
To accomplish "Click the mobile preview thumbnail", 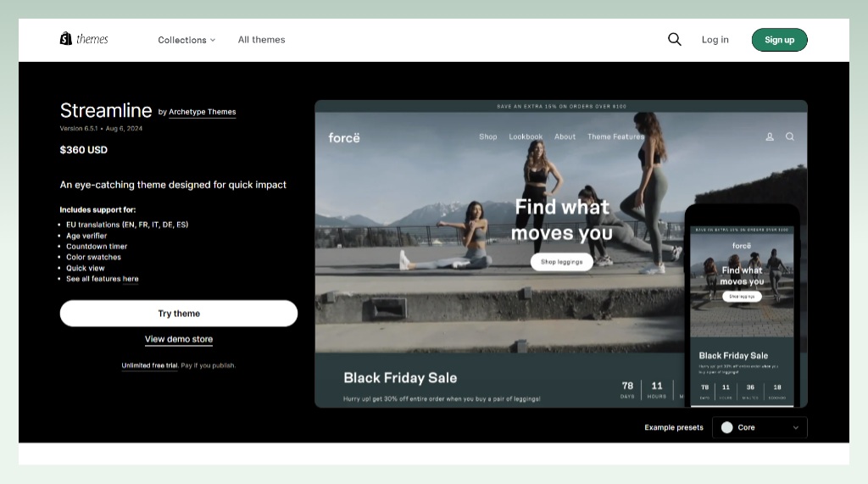I will (742, 306).
